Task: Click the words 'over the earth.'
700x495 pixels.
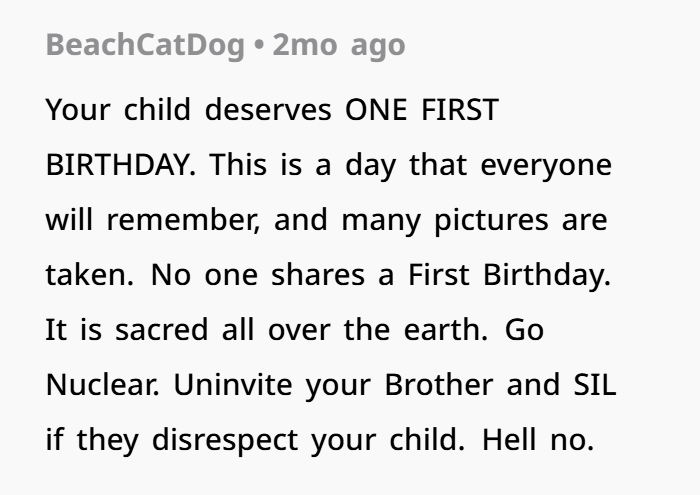Action: (x=378, y=329)
